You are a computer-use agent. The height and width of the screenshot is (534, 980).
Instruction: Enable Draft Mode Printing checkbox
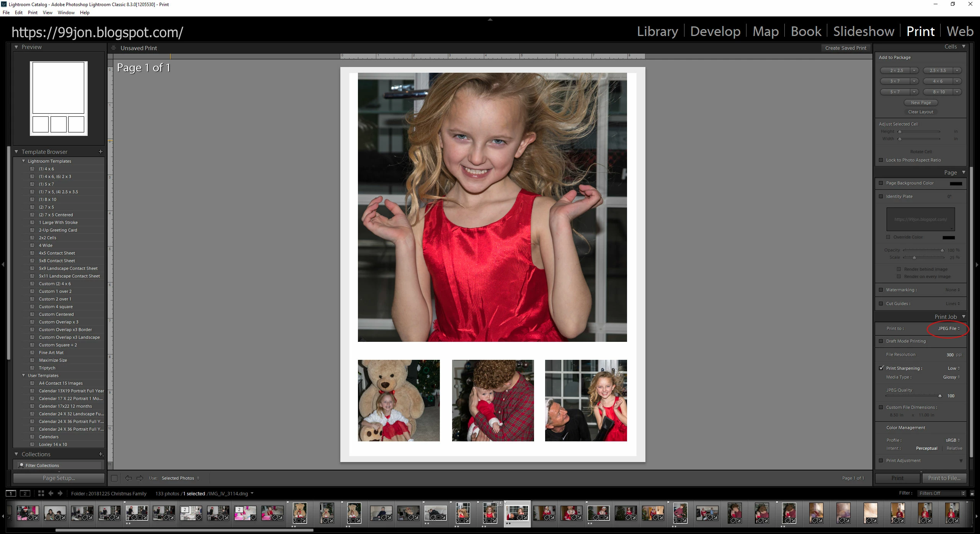pyautogui.click(x=881, y=341)
